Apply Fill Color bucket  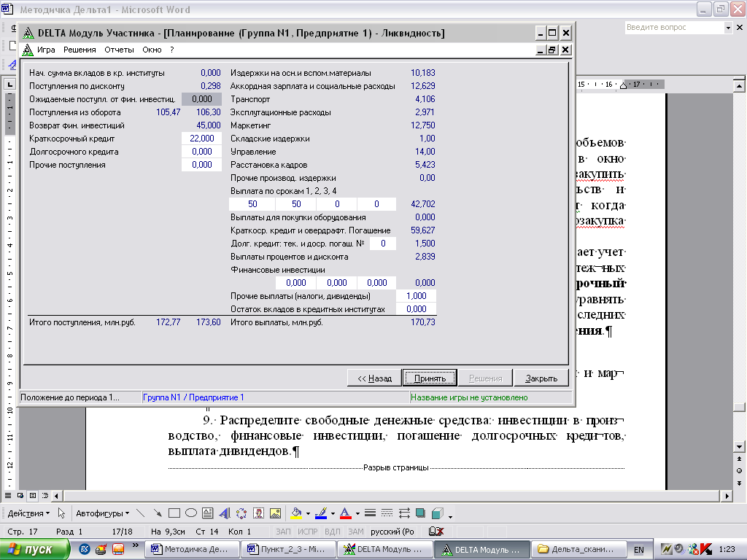tap(296, 513)
